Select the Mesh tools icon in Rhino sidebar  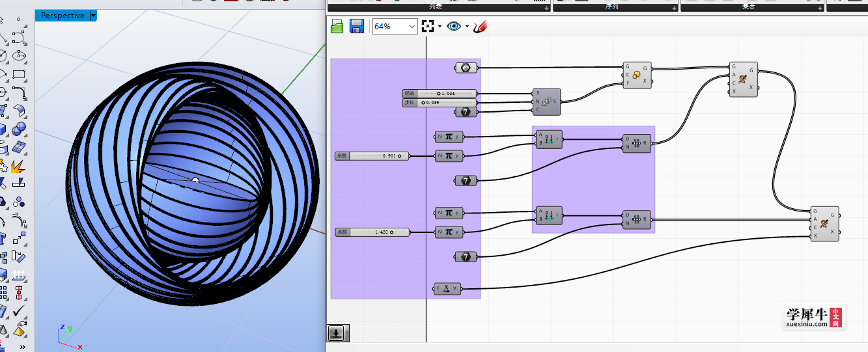(x=18, y=147)
